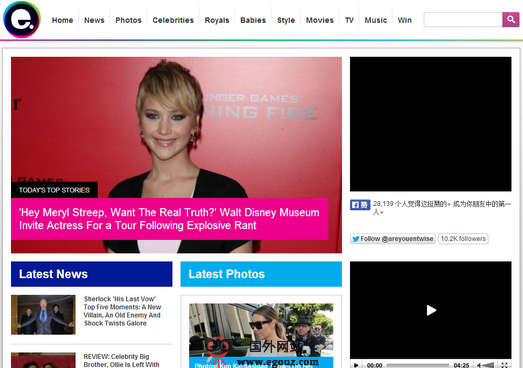Screen dimensions: 523x368
Task: Click the video progress seek bar
Action: 418,365
